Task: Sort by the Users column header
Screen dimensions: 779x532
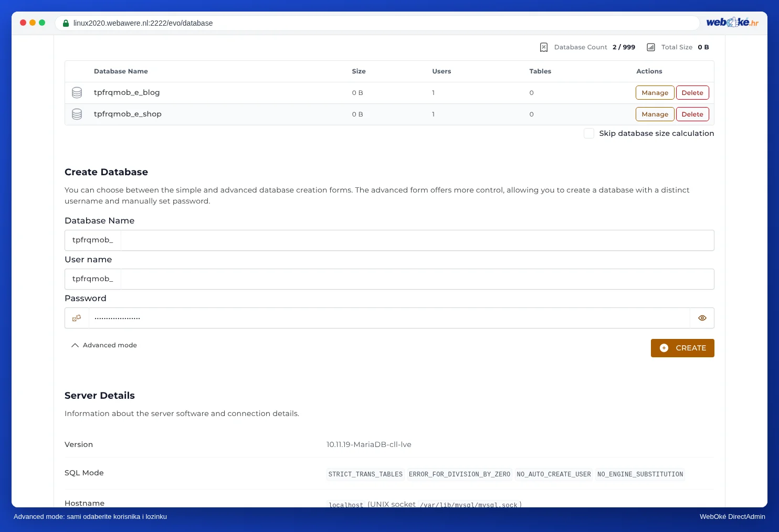Action: point(441,71)
